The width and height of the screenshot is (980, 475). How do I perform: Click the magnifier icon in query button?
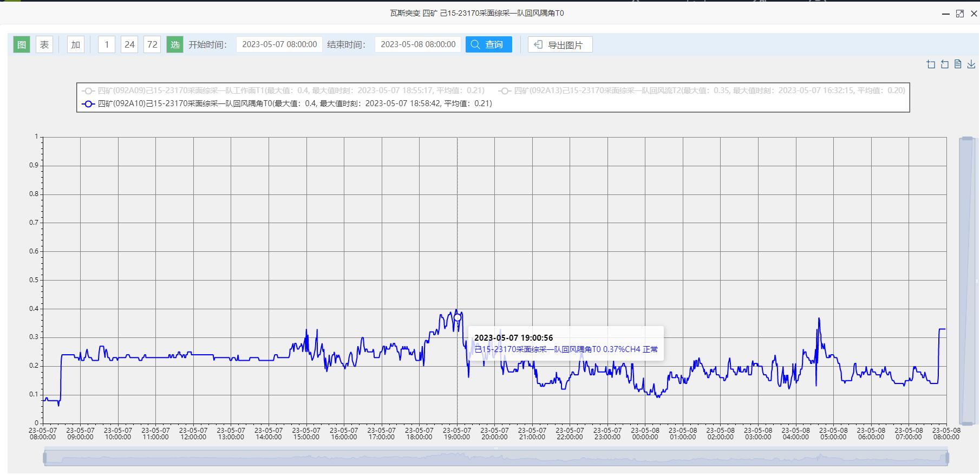pos(475,44)
